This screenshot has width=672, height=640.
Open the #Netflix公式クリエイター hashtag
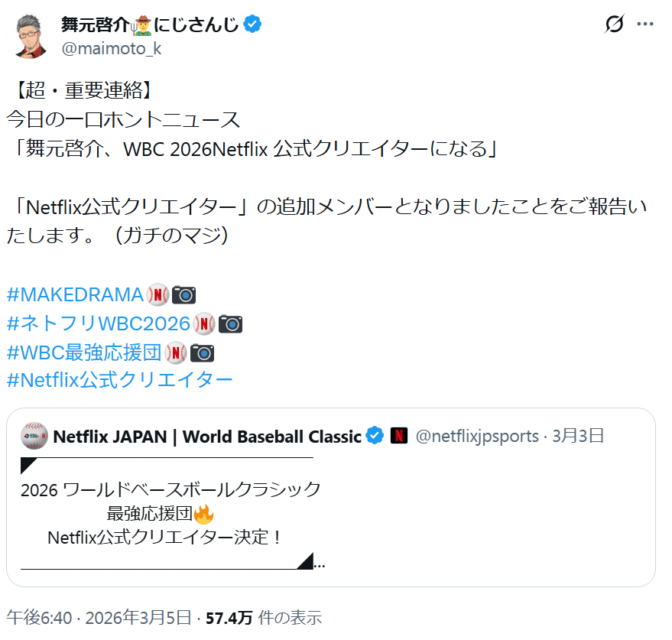pyautogui.click(x=119, y=380)
